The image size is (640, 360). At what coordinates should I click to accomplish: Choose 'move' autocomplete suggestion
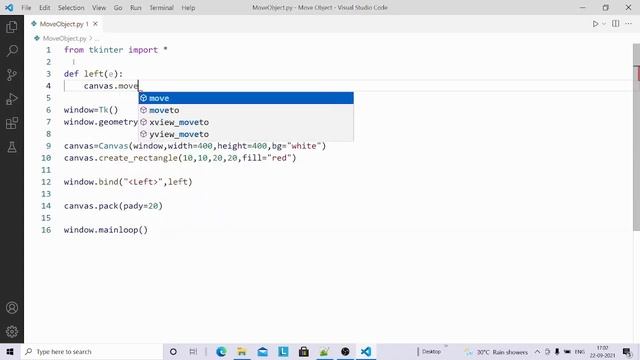[x=246, y=98]
